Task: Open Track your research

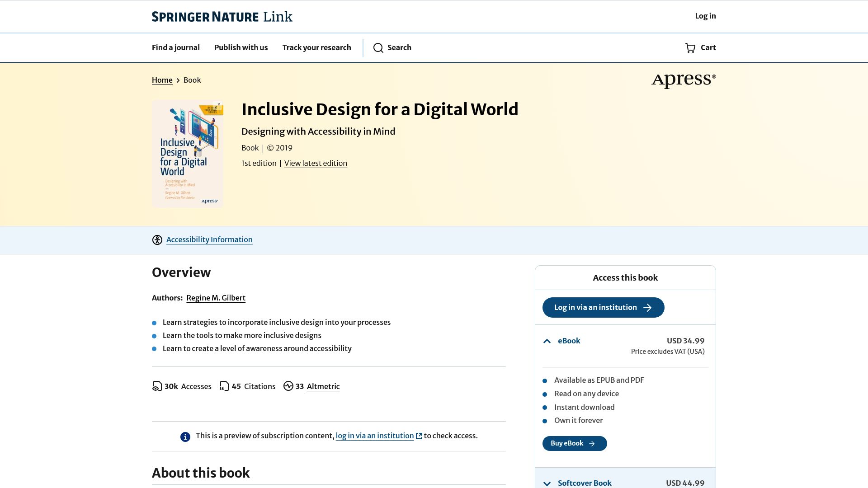Action: [316, 47]
